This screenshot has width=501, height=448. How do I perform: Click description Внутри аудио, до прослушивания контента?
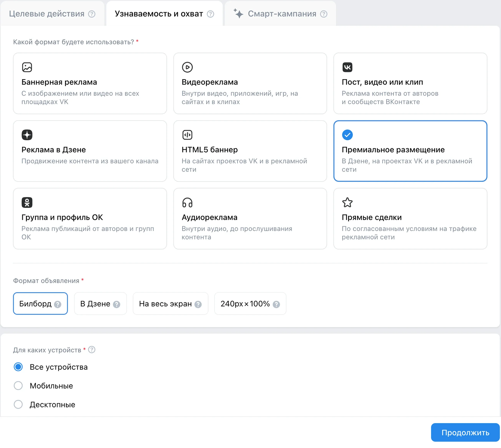[237, 233]
